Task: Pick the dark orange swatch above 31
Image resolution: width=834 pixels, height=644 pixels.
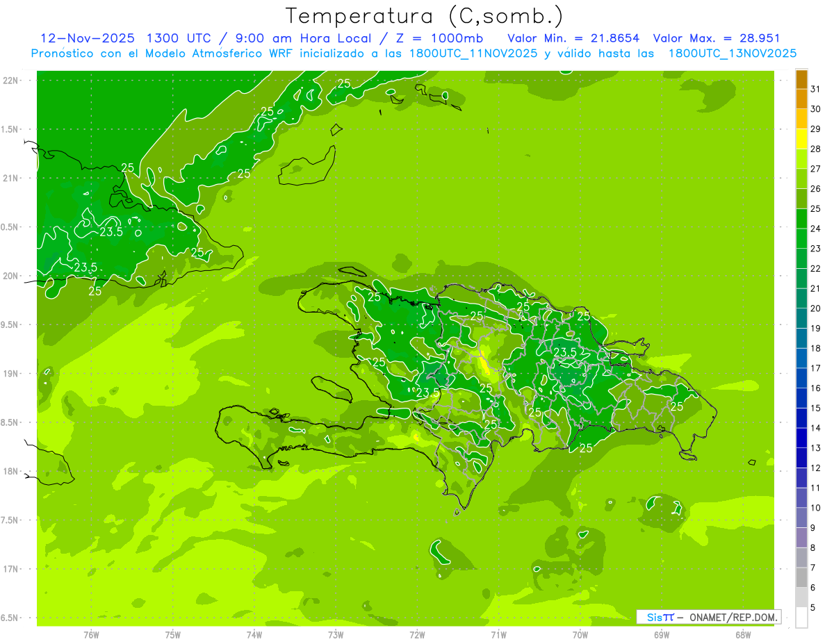Action: 801,80
